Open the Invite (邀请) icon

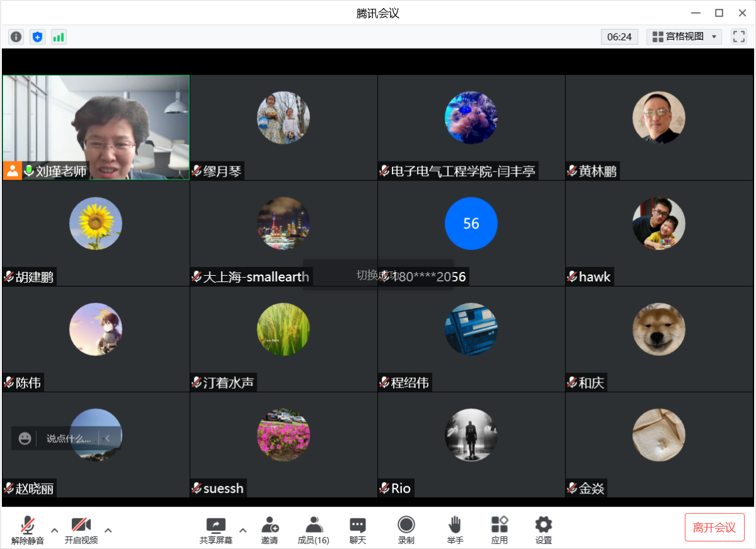click(x=269, y=530)
